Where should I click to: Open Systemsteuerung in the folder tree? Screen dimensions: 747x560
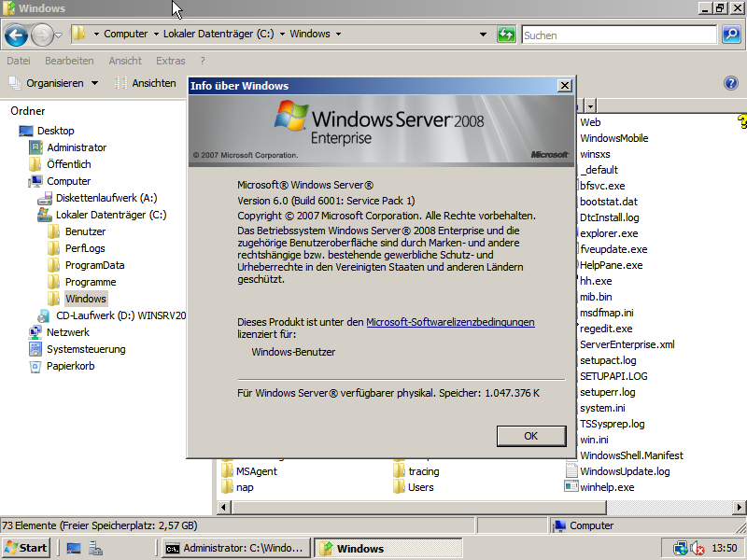[85, 349]
